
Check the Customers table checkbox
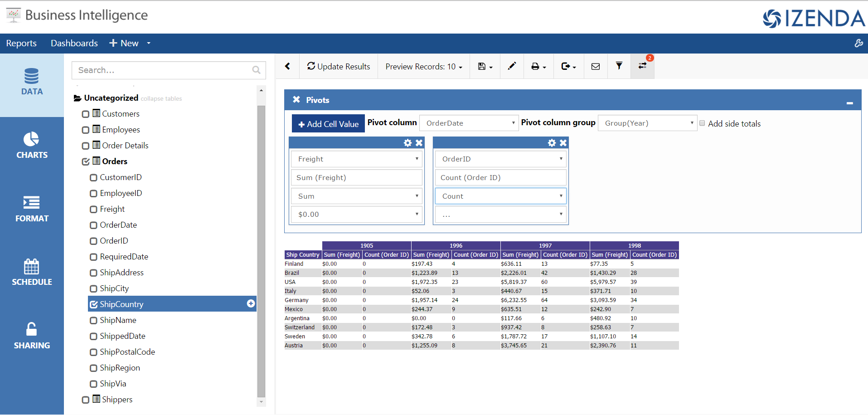(85, 114)
